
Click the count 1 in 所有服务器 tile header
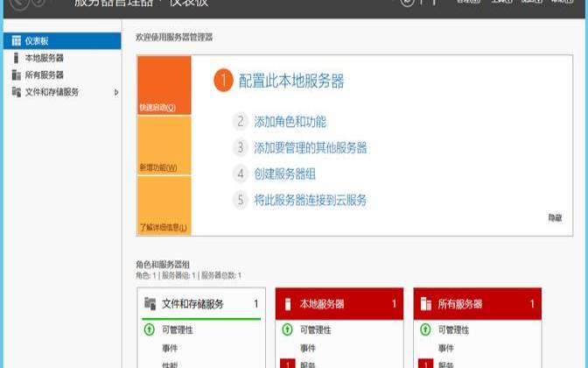click(x=532, y=304)
